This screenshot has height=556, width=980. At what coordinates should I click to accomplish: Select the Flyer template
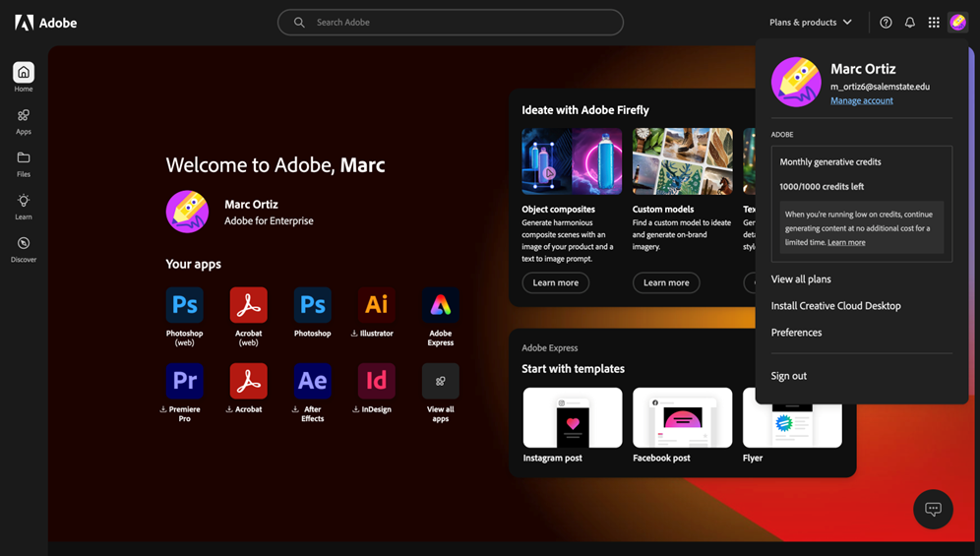click(792, 418)
